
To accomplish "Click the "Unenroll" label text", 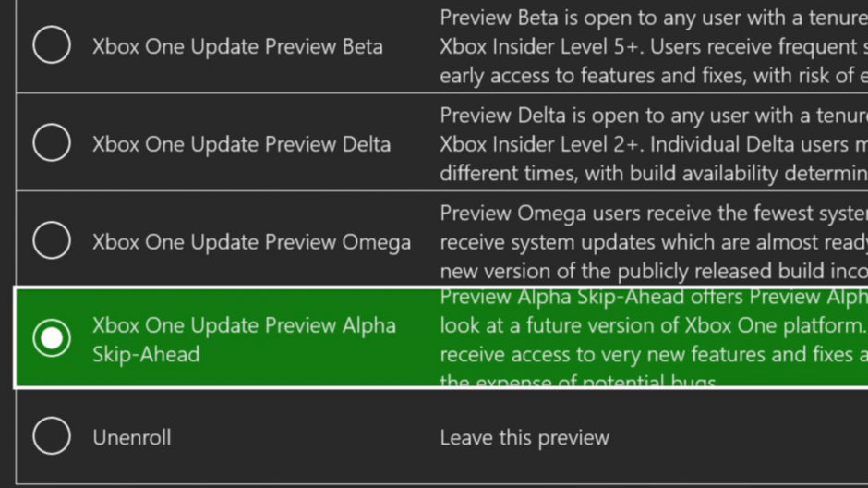I will coord(132,437).
